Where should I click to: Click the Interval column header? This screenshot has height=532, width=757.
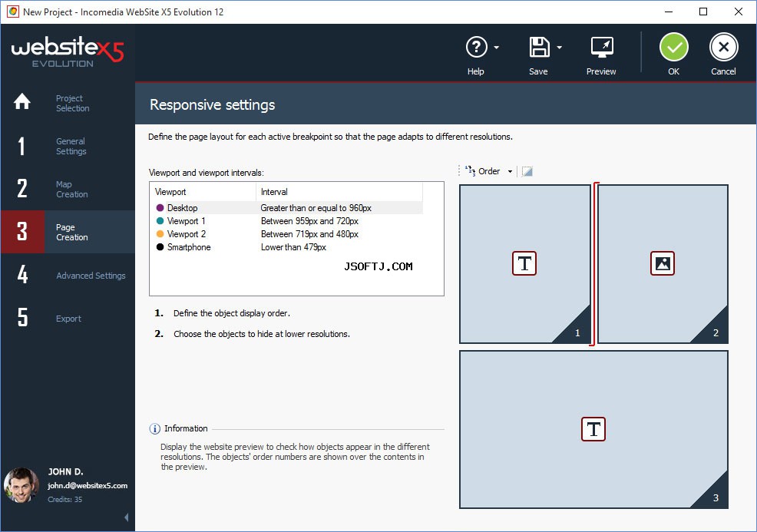pos(339,192)
